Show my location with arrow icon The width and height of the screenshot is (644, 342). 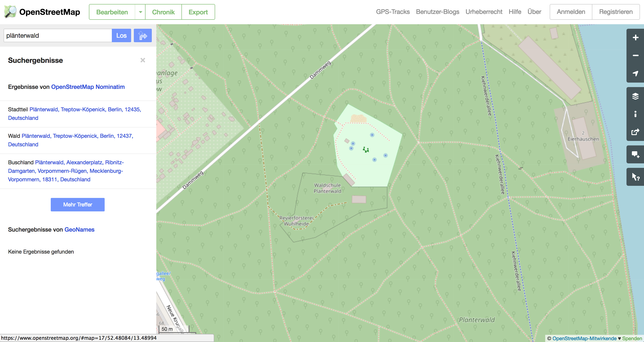coord(635,73)
